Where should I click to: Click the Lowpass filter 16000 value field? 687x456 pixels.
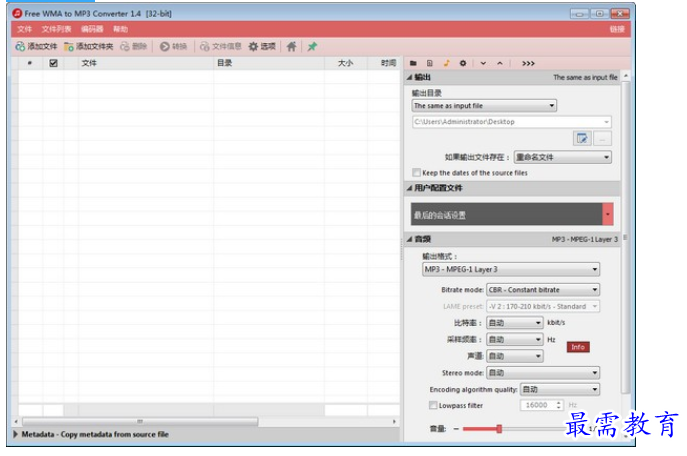537,405
